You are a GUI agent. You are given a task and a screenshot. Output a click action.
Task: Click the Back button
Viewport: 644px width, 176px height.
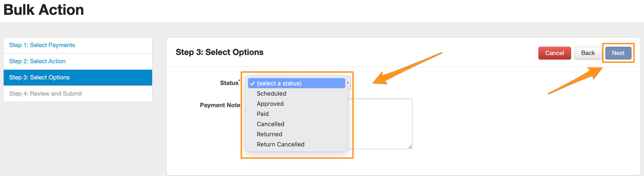point(588,53)
